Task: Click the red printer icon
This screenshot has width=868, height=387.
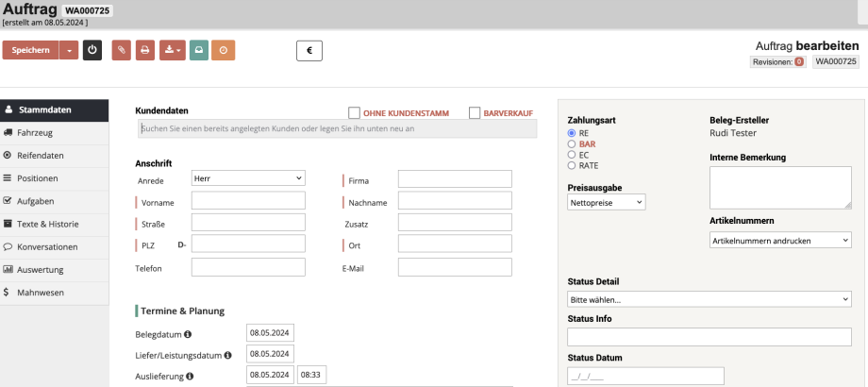Action: click(144, 50)
